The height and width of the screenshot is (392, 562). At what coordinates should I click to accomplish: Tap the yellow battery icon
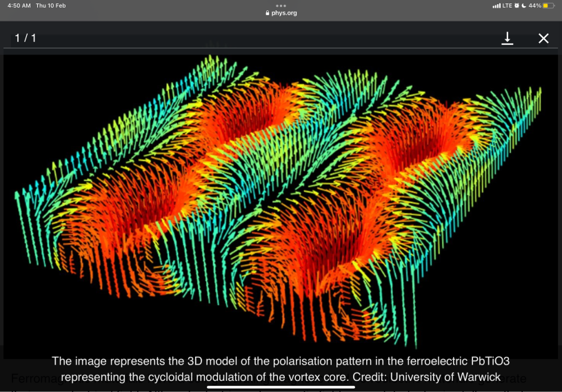click(x=550, y=6)
